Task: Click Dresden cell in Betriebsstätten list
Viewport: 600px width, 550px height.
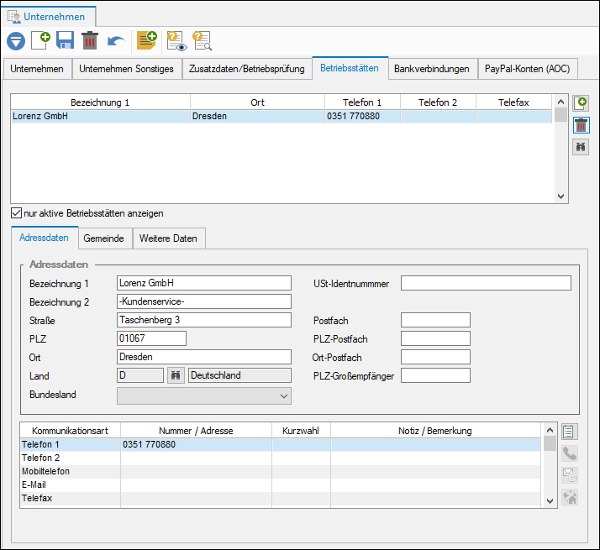Action: tap(257, 116)
